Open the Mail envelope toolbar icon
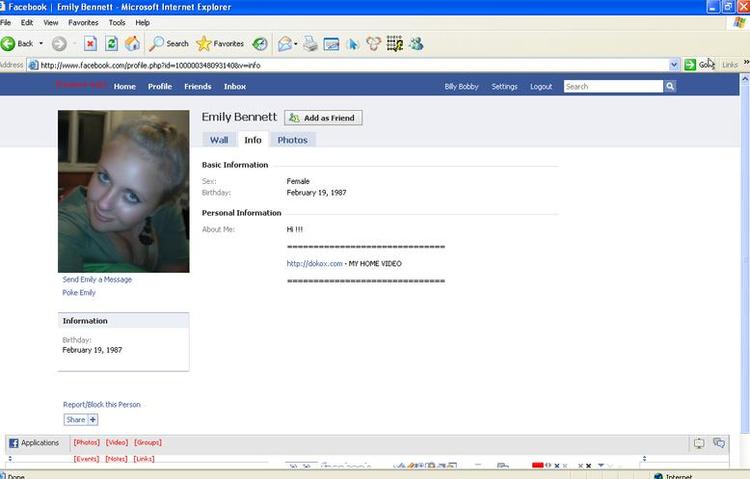Screen dimensions: 750x479 pos(285,44)
